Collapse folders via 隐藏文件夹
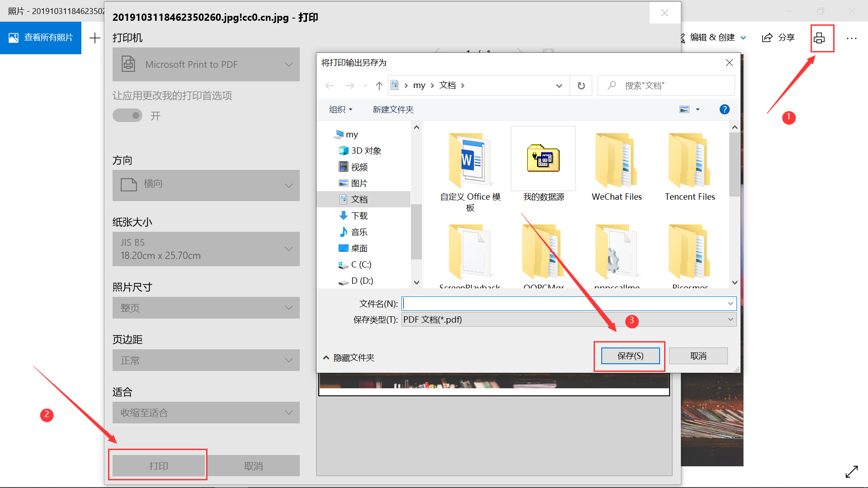The width and height of the screenshot is (868, 488). [x=349, y=357]
